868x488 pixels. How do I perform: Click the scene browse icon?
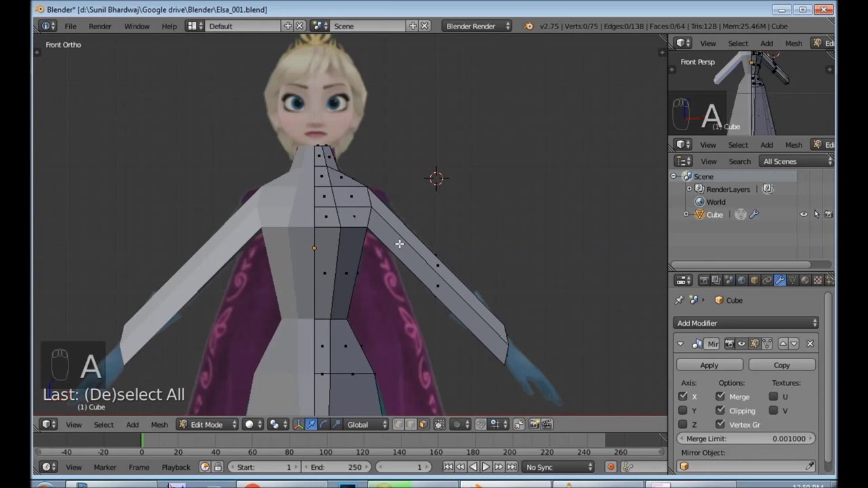pos(319,26)
